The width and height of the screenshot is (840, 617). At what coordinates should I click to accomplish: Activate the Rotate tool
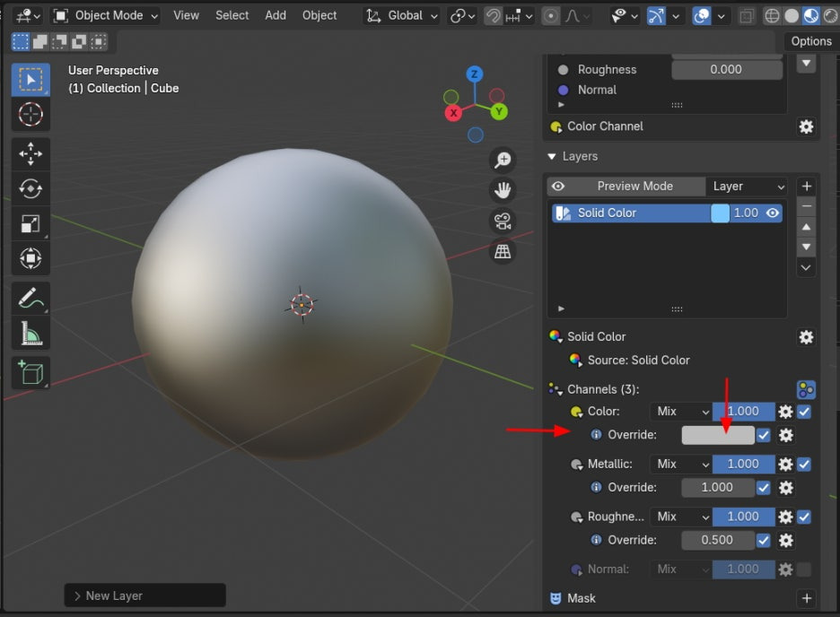click(31, 188)
